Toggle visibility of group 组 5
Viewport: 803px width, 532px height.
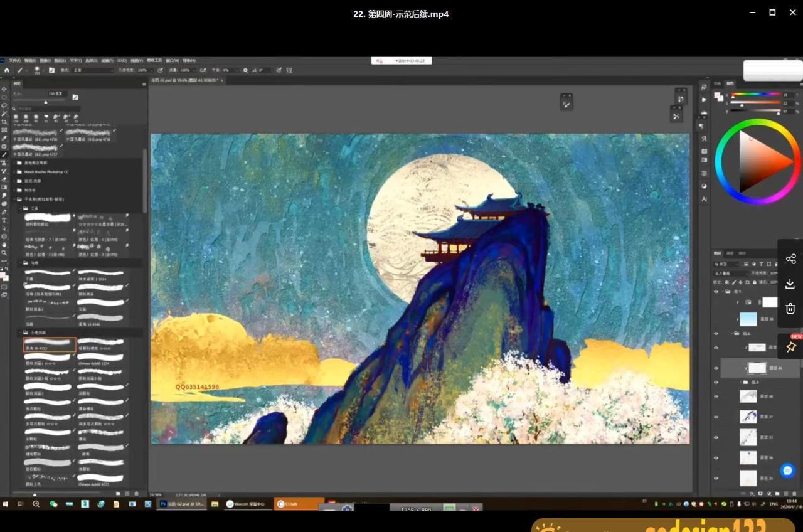(x=716, y=291)
